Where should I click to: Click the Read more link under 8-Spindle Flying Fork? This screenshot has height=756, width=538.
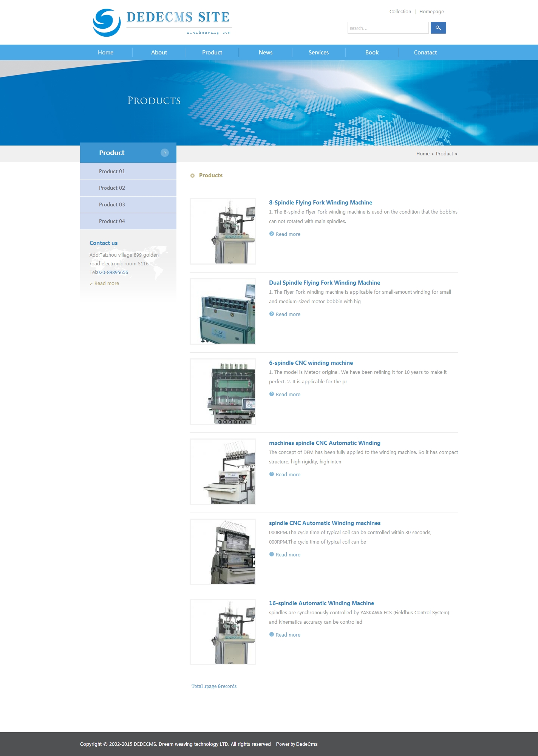[x=288, y=234]
